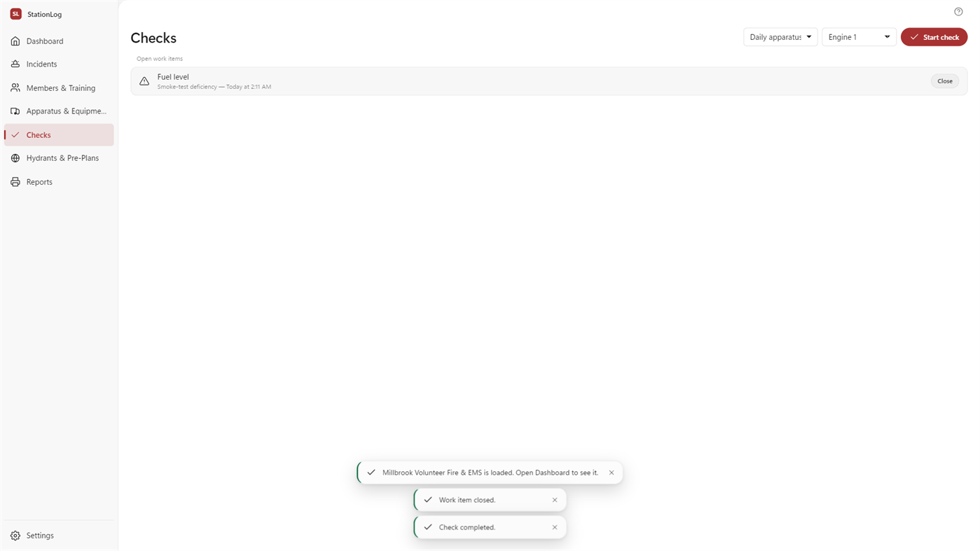Close the Fuel level work item
Image resolution: width=980 pixels, height=551 pixels.
pyautogui.click(x=945, y=81)
